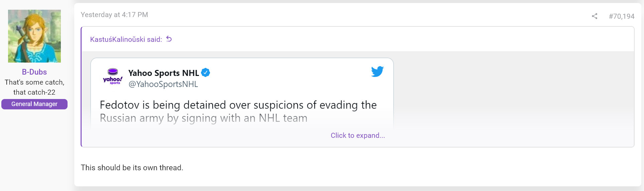This screenshot has width=644, height=191.
Task: Open @YahooSportsNHL handle
Action: click(163, 84)
